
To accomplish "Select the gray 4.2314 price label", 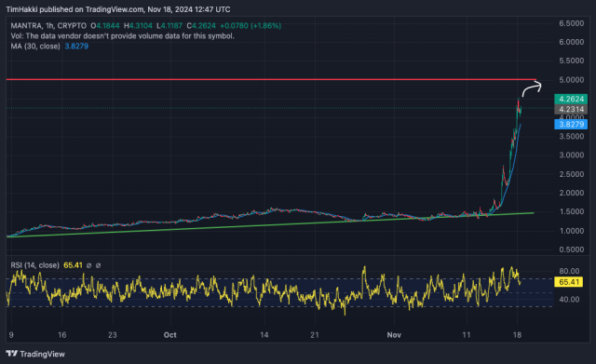I will (571, 110).
